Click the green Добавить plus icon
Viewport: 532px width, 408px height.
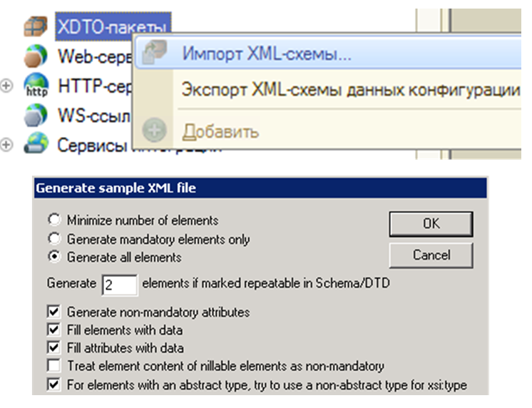tap(154, 131)
